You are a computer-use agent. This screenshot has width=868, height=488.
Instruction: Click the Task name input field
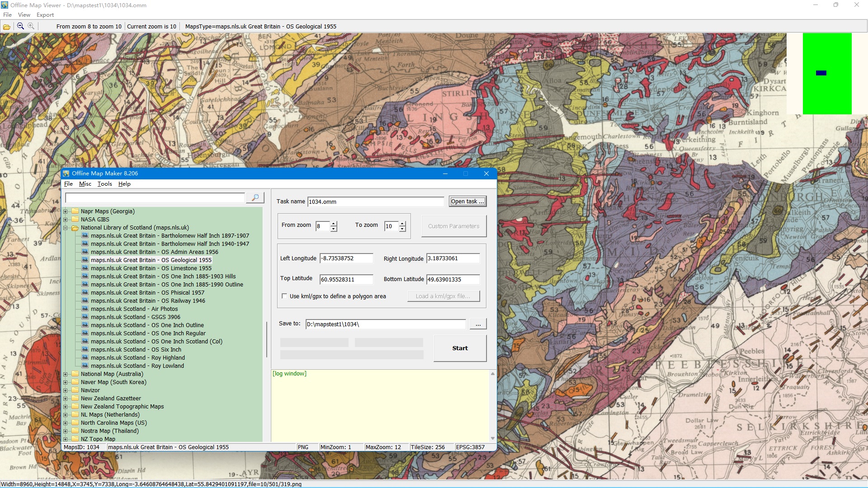tap(376, 202)
